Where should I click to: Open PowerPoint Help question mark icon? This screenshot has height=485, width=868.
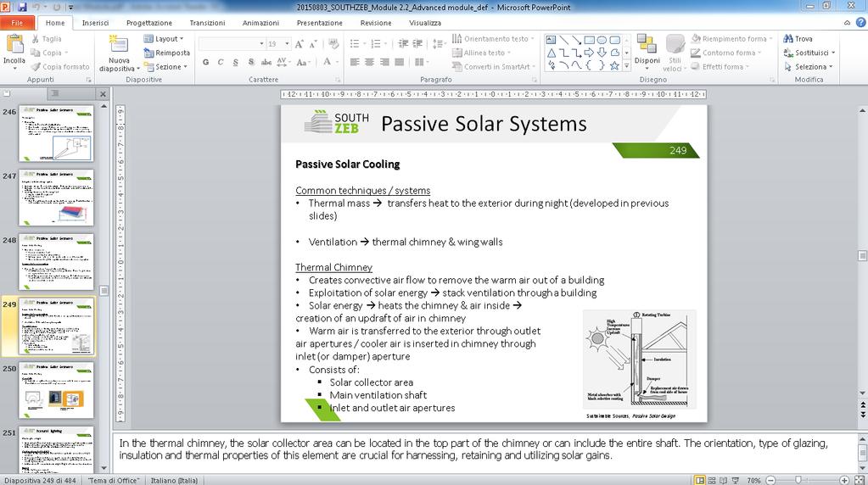click(860, 23)
